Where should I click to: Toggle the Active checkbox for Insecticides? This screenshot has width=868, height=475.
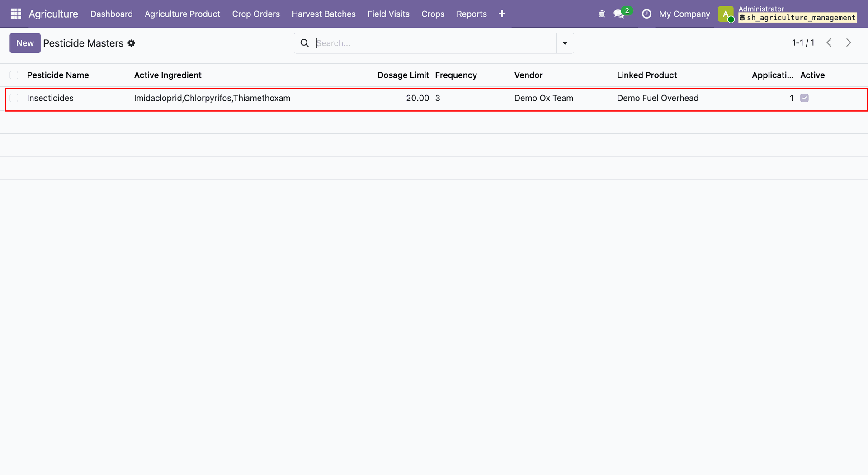804,98
